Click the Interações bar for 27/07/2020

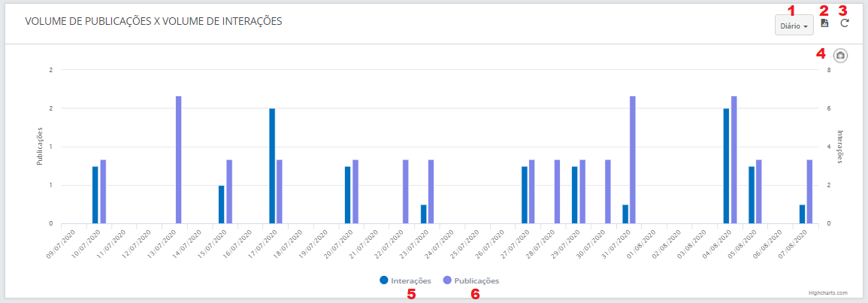525,195
